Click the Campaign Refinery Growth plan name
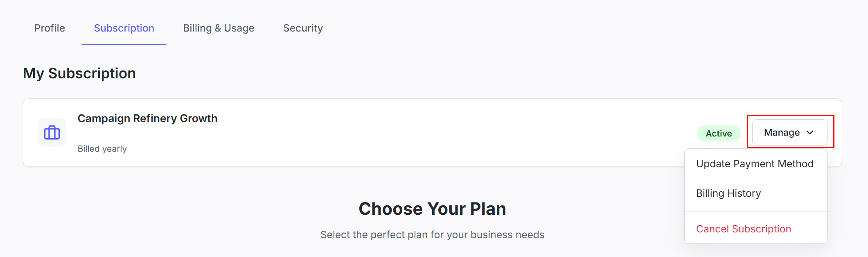868x257 pixels. (x=147, y=118)
